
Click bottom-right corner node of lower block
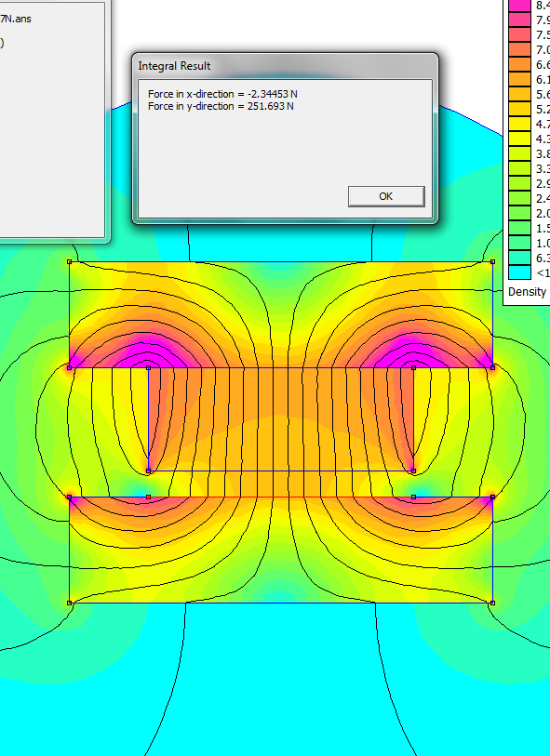[492, 603]
